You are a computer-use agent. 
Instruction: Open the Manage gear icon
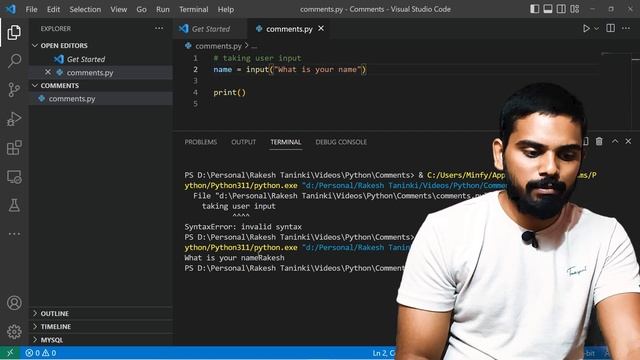pos(14,331)
